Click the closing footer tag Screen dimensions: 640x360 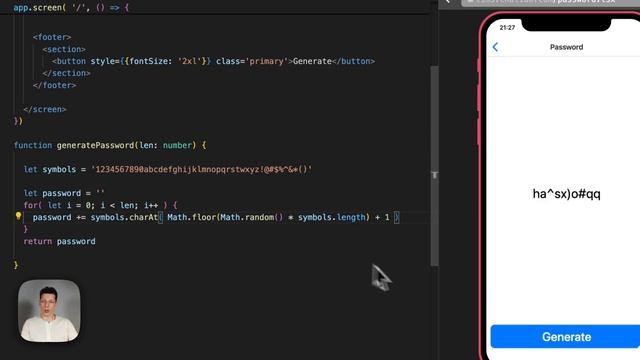54,85
